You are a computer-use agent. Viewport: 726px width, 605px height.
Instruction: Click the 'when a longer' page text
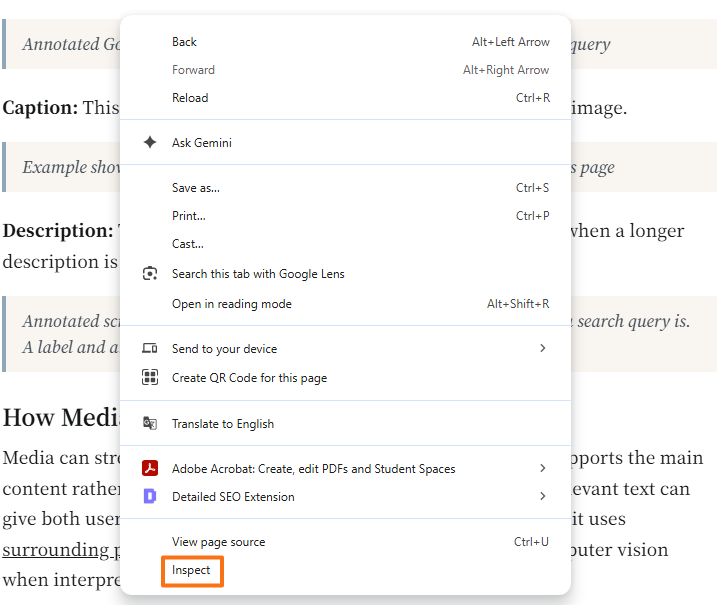627,231
